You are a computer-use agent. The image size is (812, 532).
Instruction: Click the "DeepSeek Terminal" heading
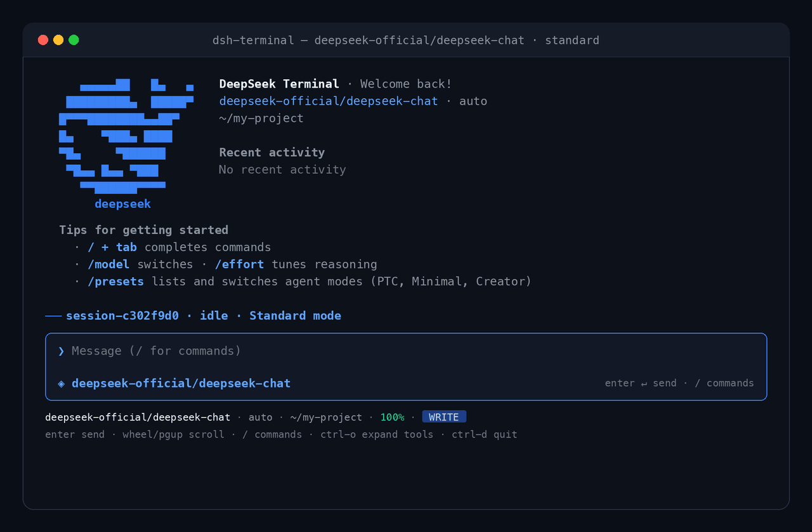click(279, 84)
